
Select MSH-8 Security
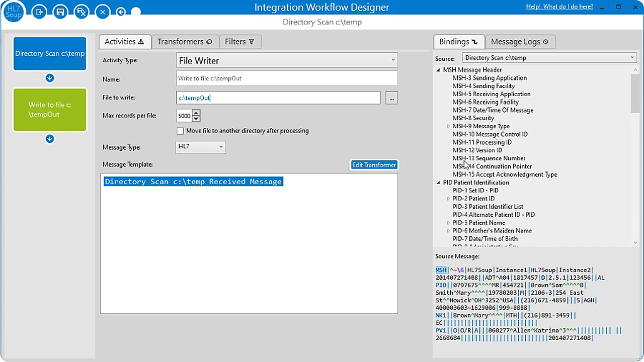pos(473,118)
